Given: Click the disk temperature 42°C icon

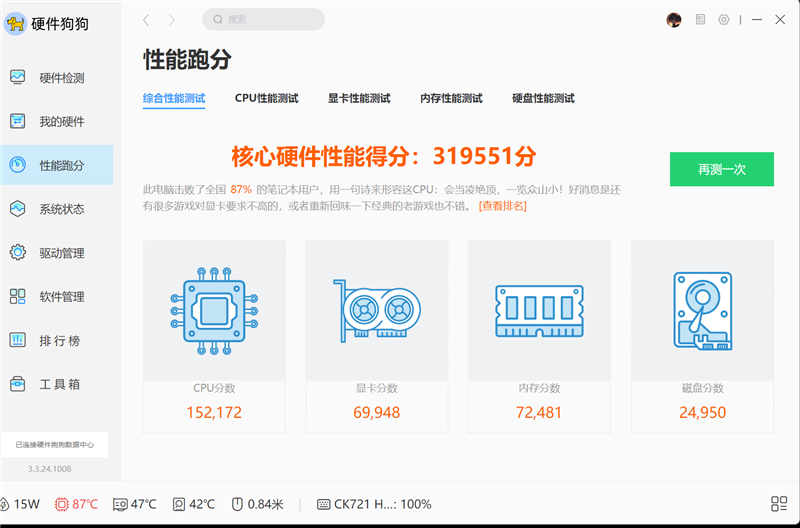Looking at the screenshot, I should pyautogui.click(x=179, y=505).
